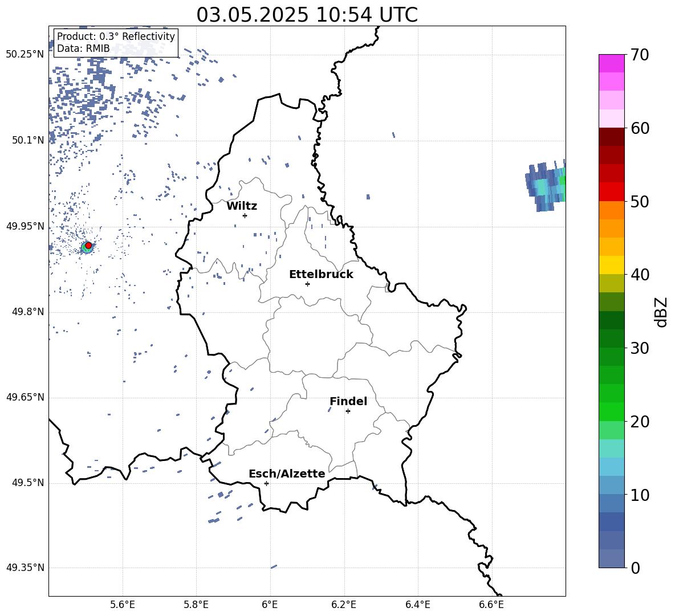Click the 10 tick on the colorbar
This screenshot has width=675, height=616.
point(640,495)
